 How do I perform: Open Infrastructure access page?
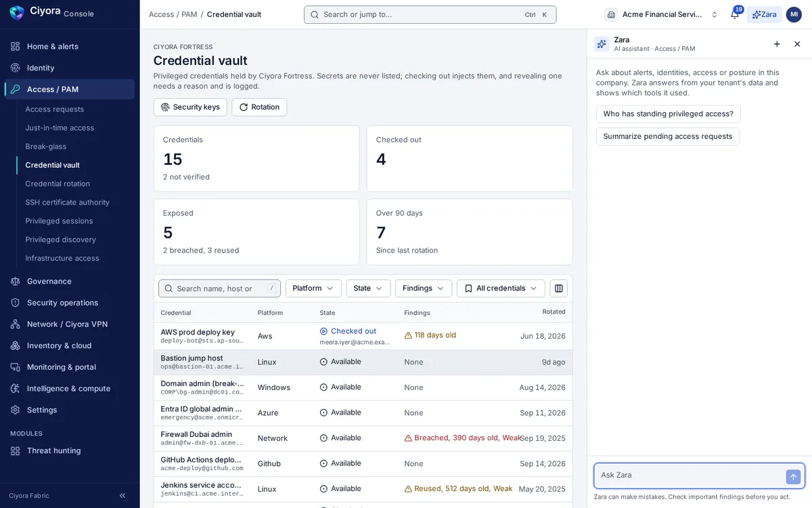62,258
